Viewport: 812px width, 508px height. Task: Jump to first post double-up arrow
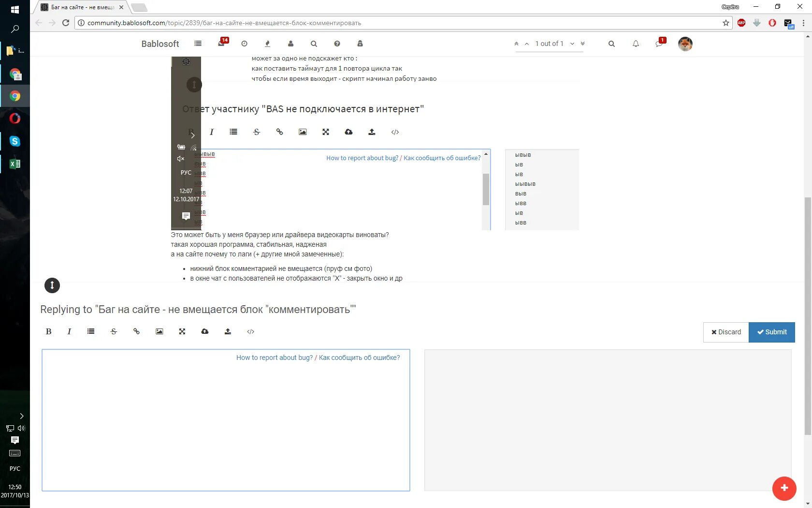pyautogui.click(x=516, y=44)
